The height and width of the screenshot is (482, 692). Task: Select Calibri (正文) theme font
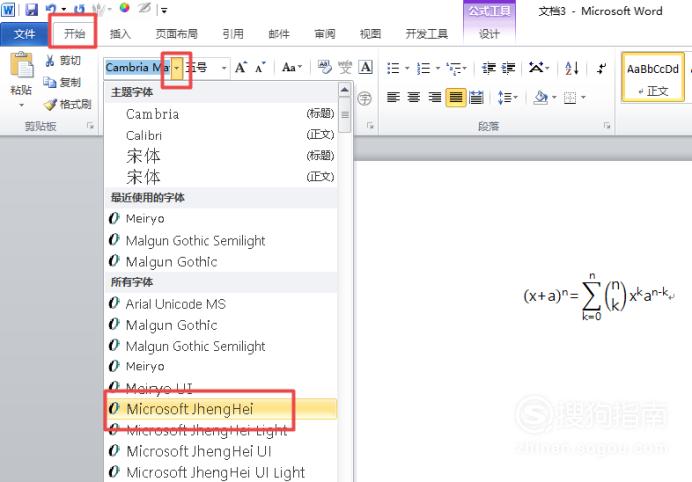pyautogui.click(x=221, y=135)
